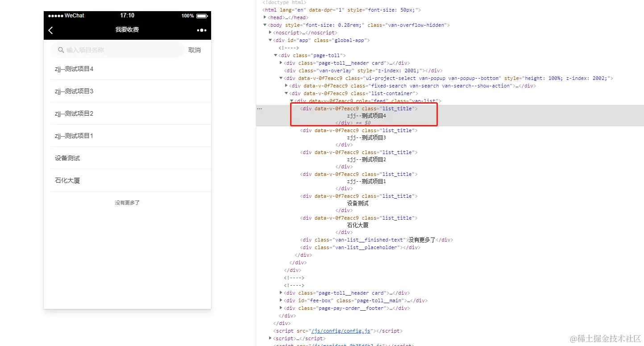The image size is (644, 346).
Task: Click the ellipsis icon beside the selected DOM row
Action: 259,108
